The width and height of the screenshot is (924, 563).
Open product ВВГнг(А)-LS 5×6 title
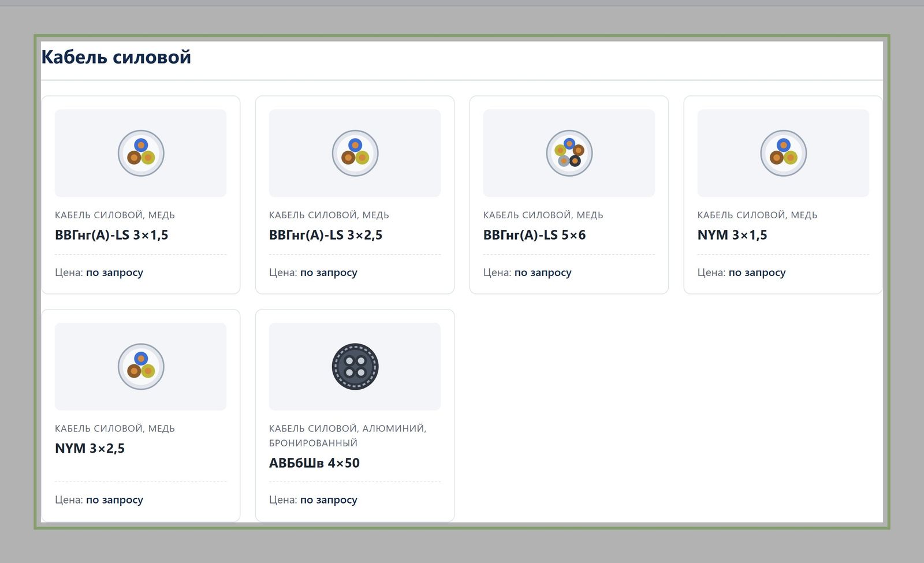point(534,235)
